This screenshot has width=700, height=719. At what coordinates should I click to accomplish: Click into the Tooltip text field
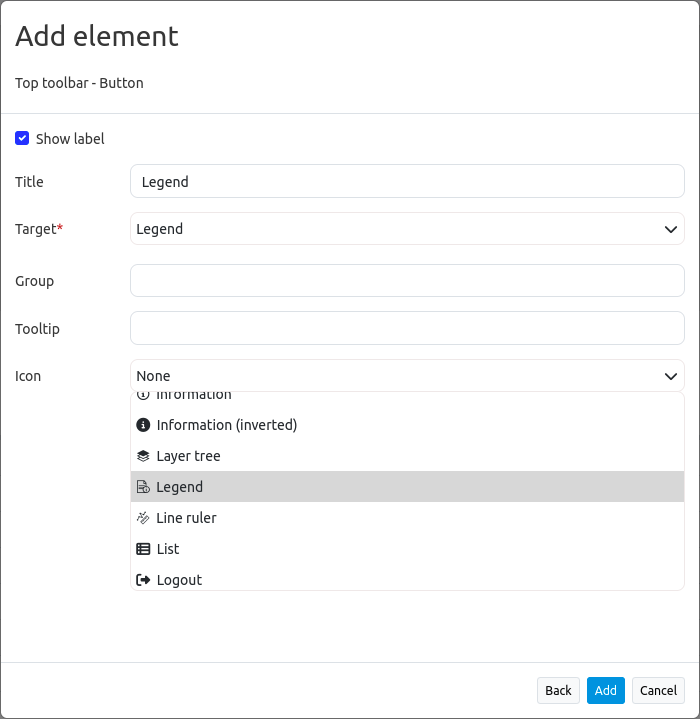click(x=407, y=328)
